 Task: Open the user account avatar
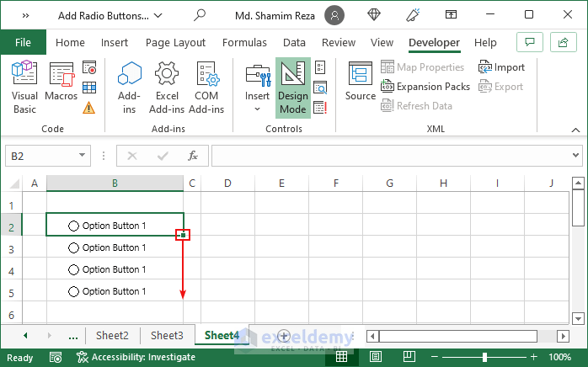click(334, 15)
